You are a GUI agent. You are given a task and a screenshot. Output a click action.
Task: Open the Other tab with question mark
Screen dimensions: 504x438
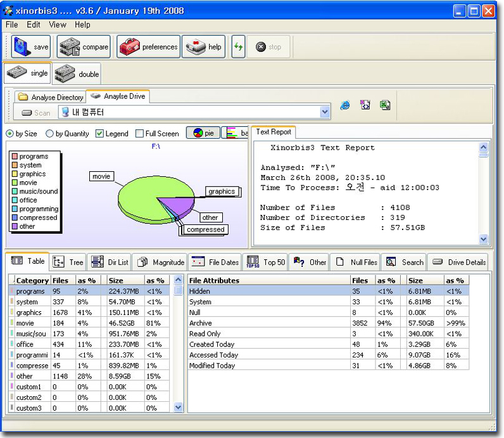point(310,262)
